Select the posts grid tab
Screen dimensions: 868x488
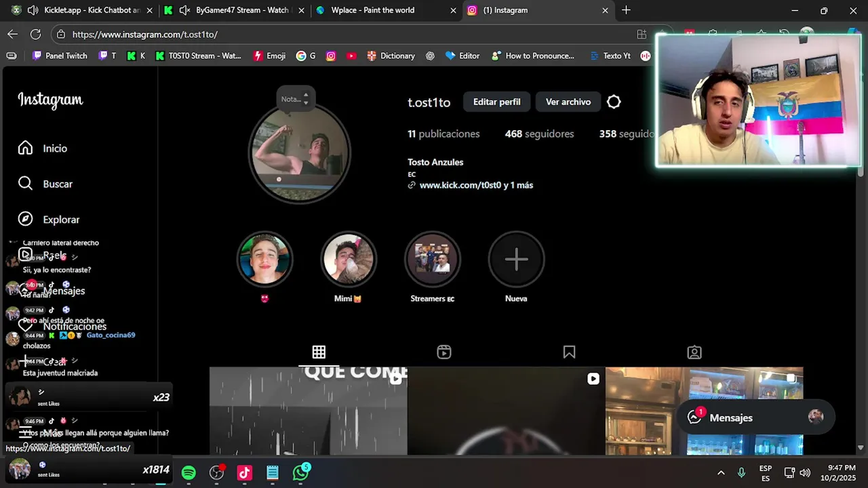[x=319, y=352]
